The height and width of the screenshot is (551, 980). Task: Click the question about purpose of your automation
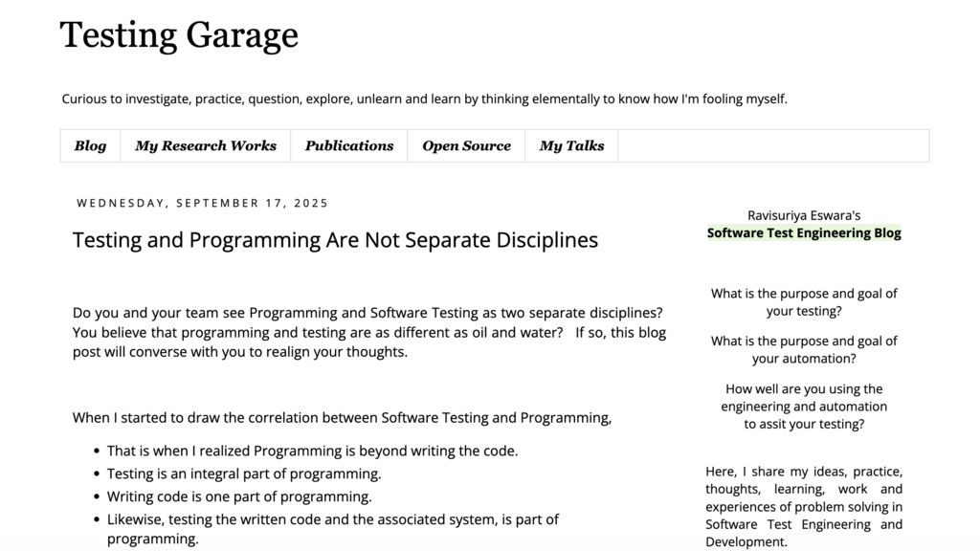804,349
